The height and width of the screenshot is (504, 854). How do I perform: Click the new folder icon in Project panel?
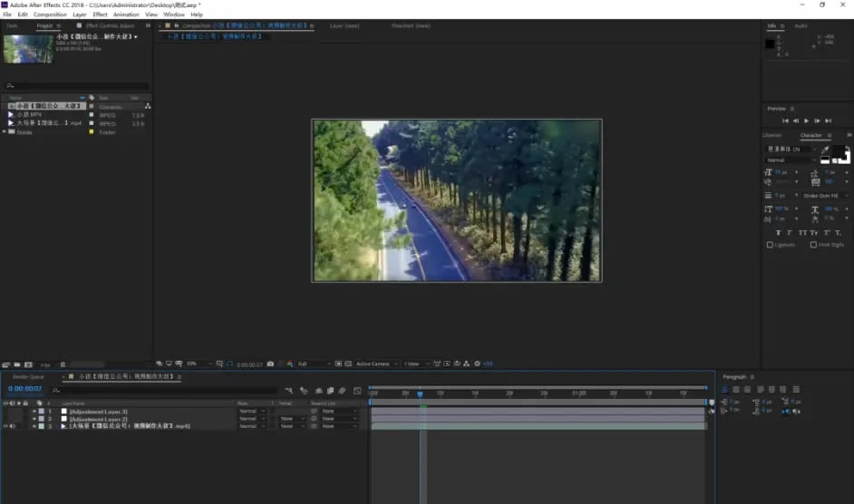18,364
